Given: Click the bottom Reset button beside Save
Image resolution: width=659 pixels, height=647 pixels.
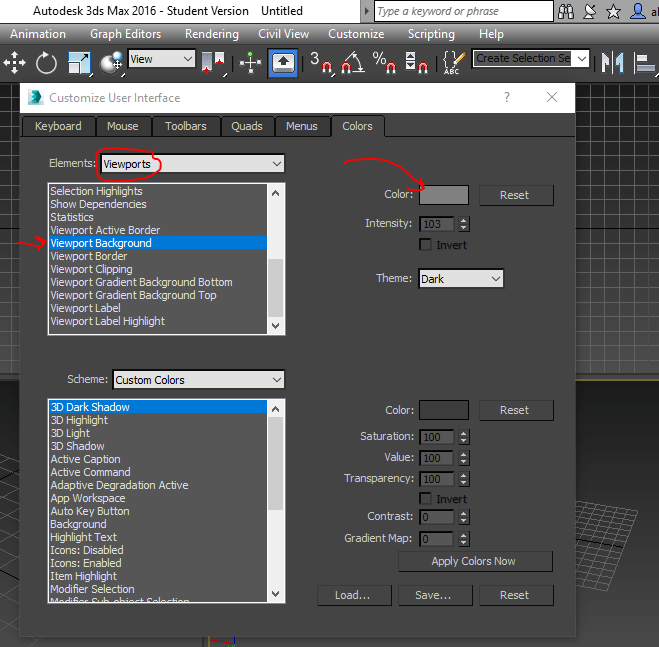Looking at the screenshot, I should click(x=516, y=595).
